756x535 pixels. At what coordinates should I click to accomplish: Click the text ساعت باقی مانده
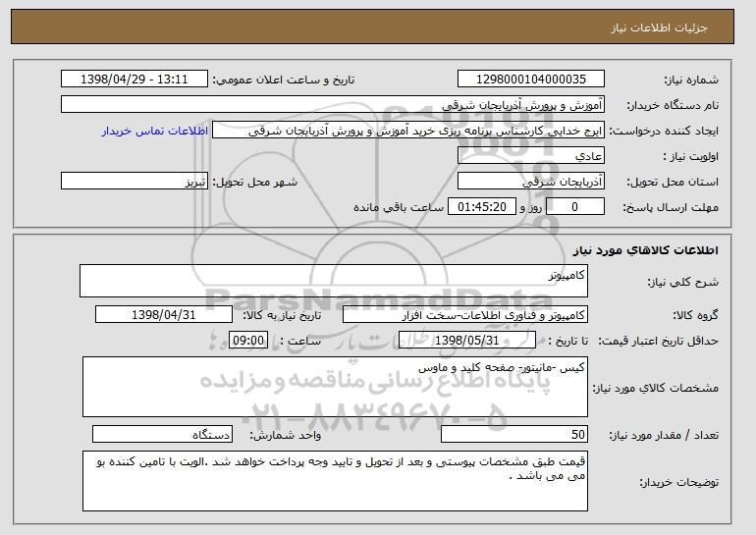[399, 207]
